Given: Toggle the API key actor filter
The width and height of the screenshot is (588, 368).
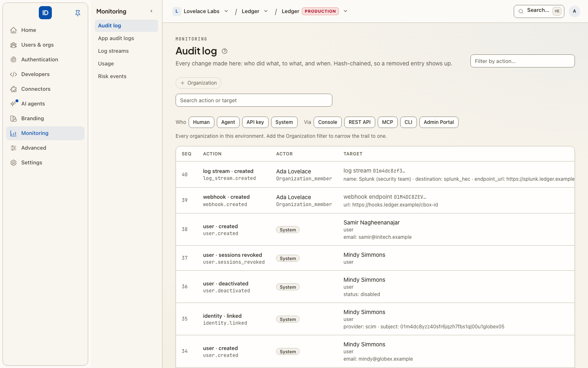Looking at the screenshot, I should point(255,122).
